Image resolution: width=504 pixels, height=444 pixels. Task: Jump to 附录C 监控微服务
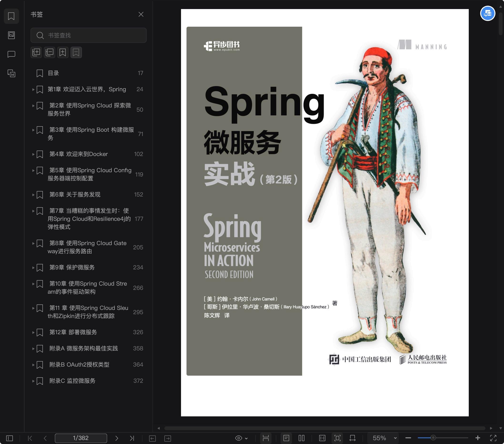click(x=72, y=381)
